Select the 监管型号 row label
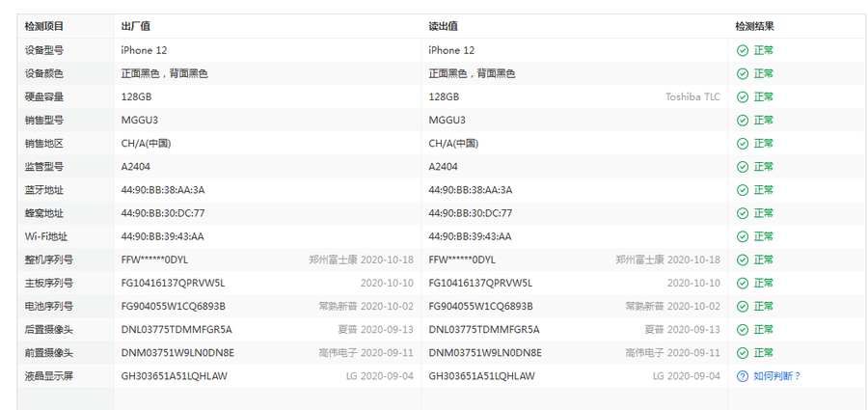The width and height of the screenshot is (868, 410). point(43,167)
